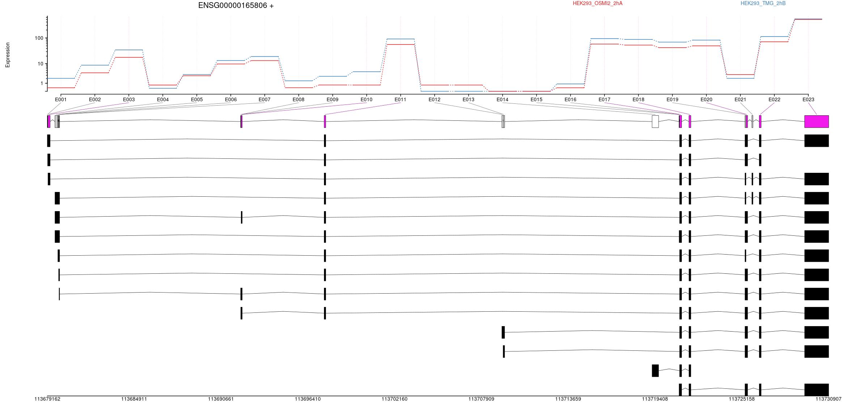Click exon label E021
This screenshot has height=405, width=868.
(740, 99)
